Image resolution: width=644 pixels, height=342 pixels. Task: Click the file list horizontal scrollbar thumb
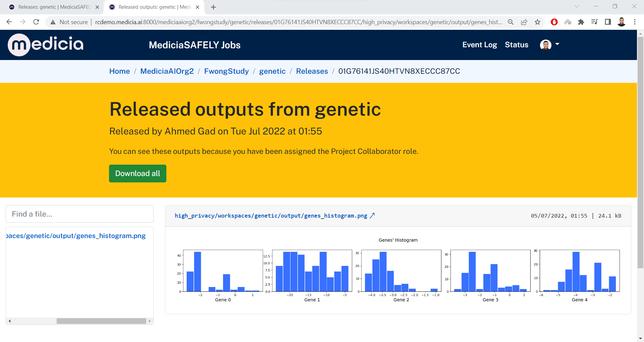101,321
